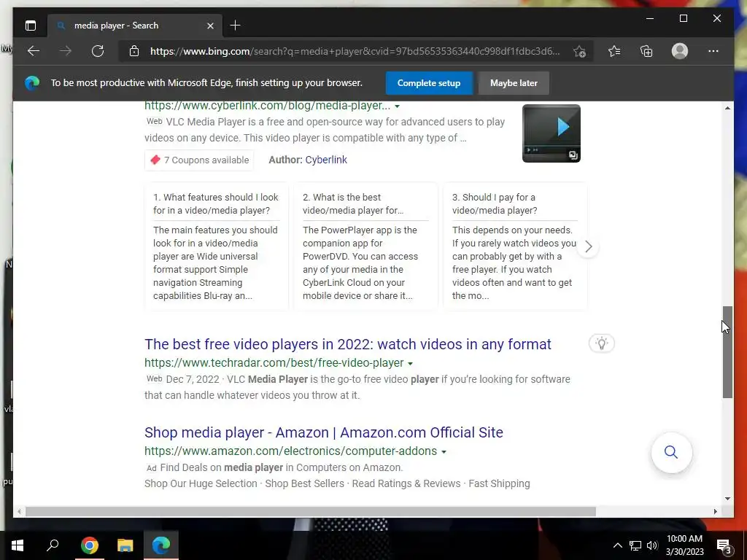Open card about best video/media player
The width and height of the screenshot is (747, 560).
365,246
